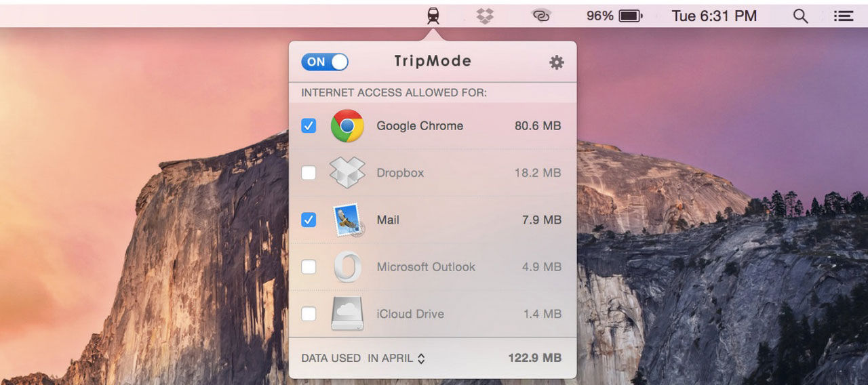Image resolution: width=868 pixels, height=385 pixels.
Task: Enable internet access for Dropbox
Action: pyautogui.click(x=309, y=173)
